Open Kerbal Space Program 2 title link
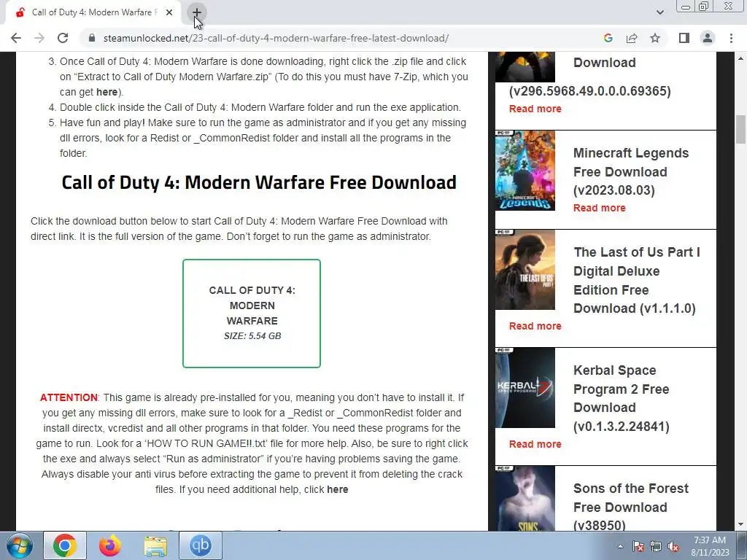This screenshot has height=560, width=747. click(x=622, y=398)
